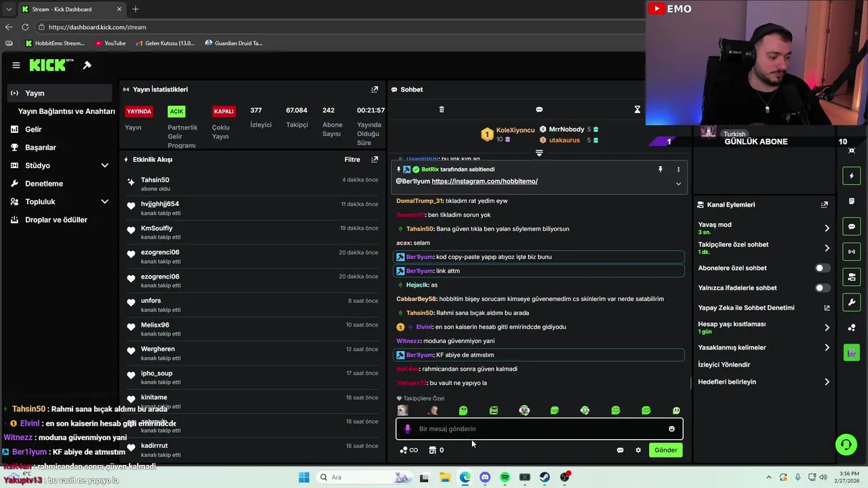Viewport: 868px width, 488px height.
Task: Open the YouTube bookmark in browser
Action: (110, 43)
